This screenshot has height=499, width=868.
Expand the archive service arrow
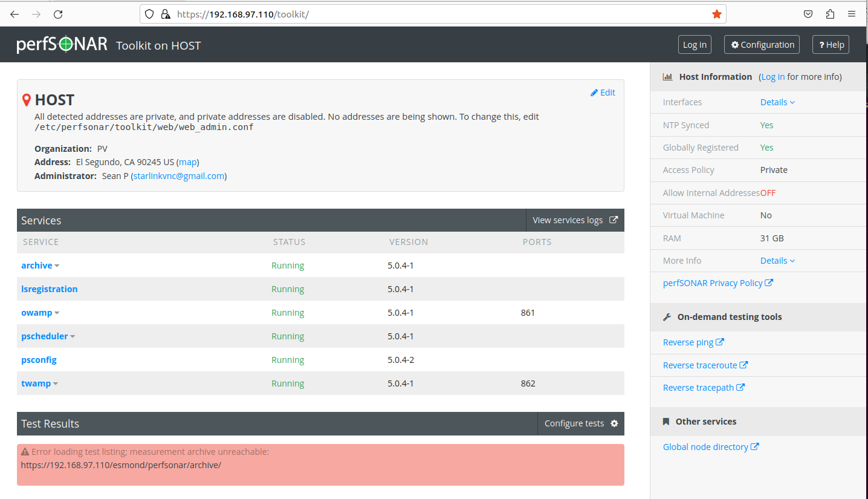[57, 266]
